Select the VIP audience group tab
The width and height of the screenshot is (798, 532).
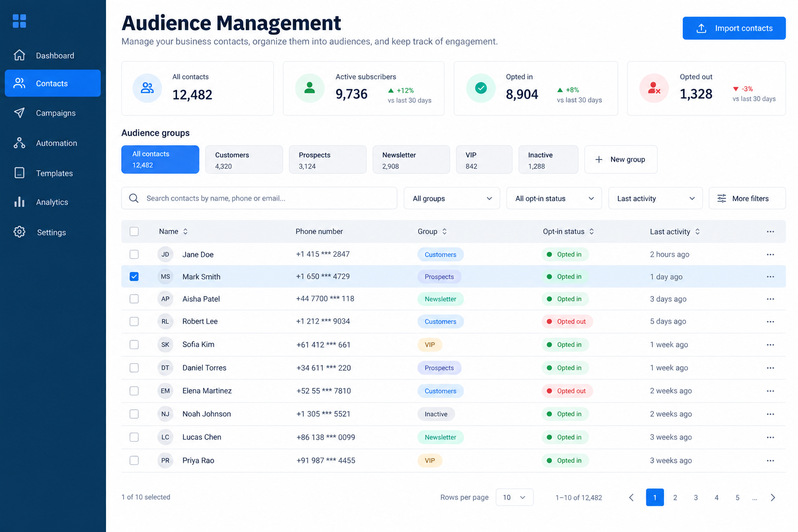tap(484, 159)
